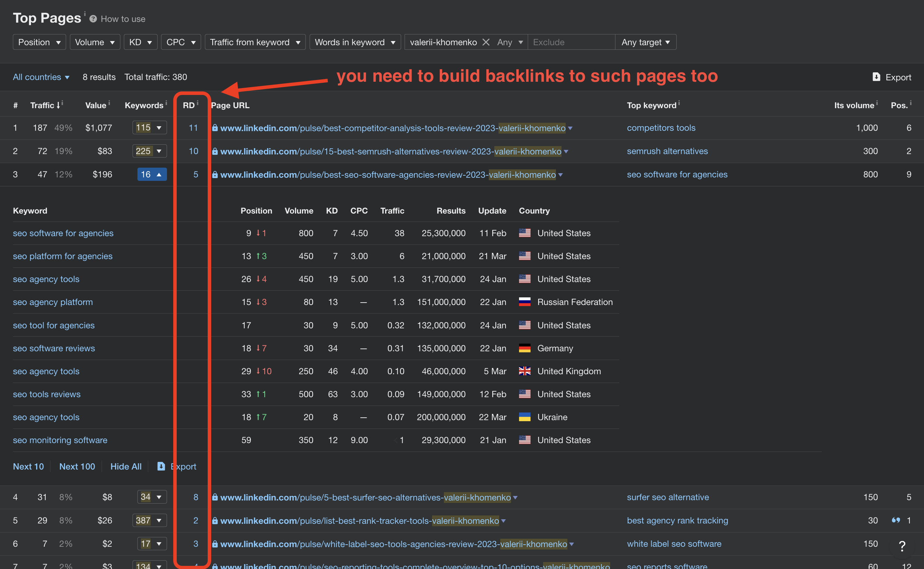
Task: Click the United Kingdom flag icon
Action: tap(525, 371)
